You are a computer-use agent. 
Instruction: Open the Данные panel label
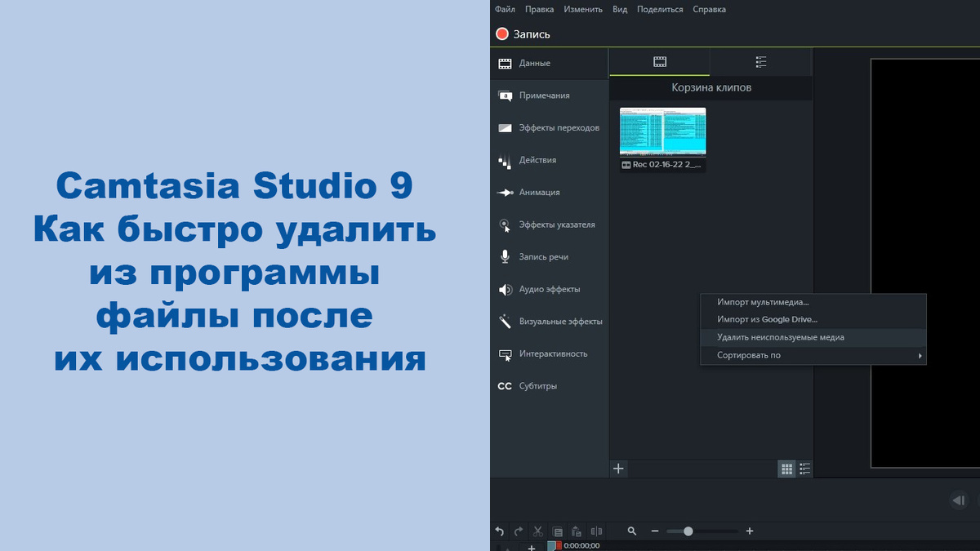(535, 64)
